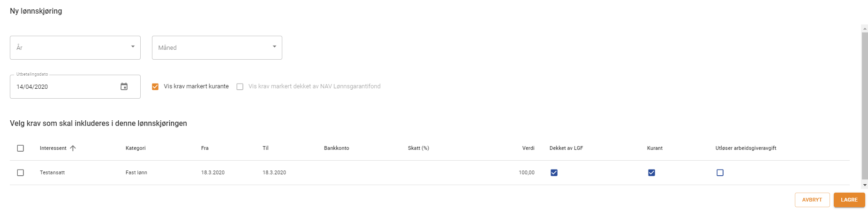868x210 pixels.
Task: Enable 'Vis krav markert kurante' checkbox
Action: click(155, 86)
